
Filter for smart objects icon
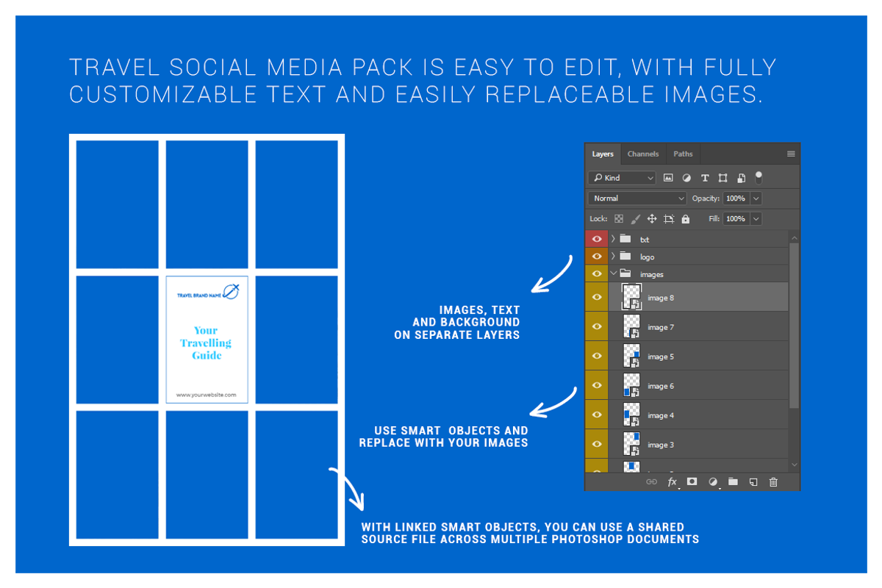click(x=741, y=178)
